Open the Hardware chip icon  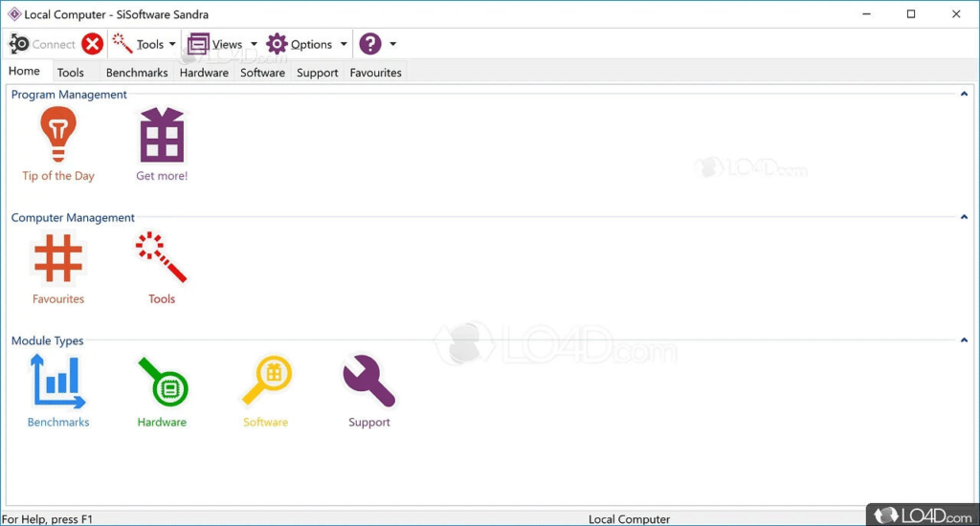(163, 383)
